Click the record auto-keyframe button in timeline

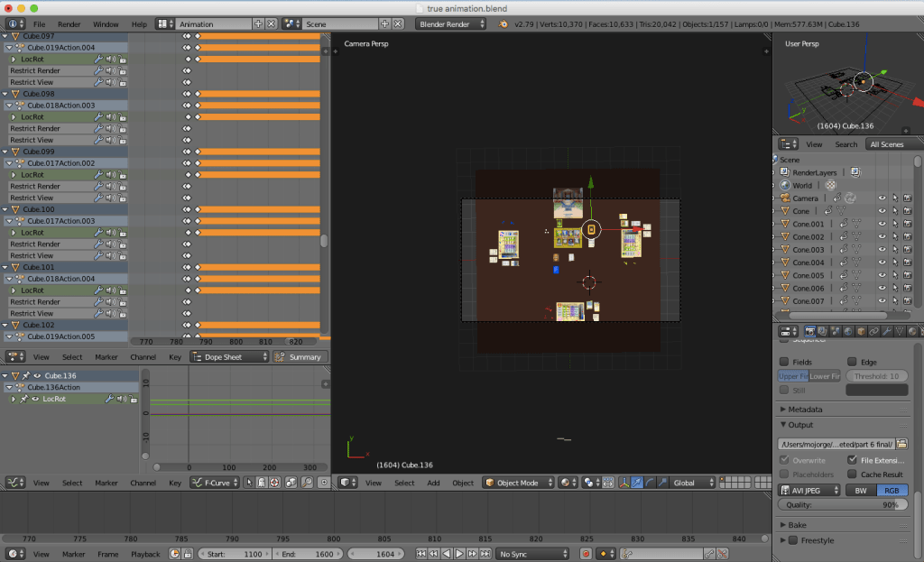(x=586, y=554)
